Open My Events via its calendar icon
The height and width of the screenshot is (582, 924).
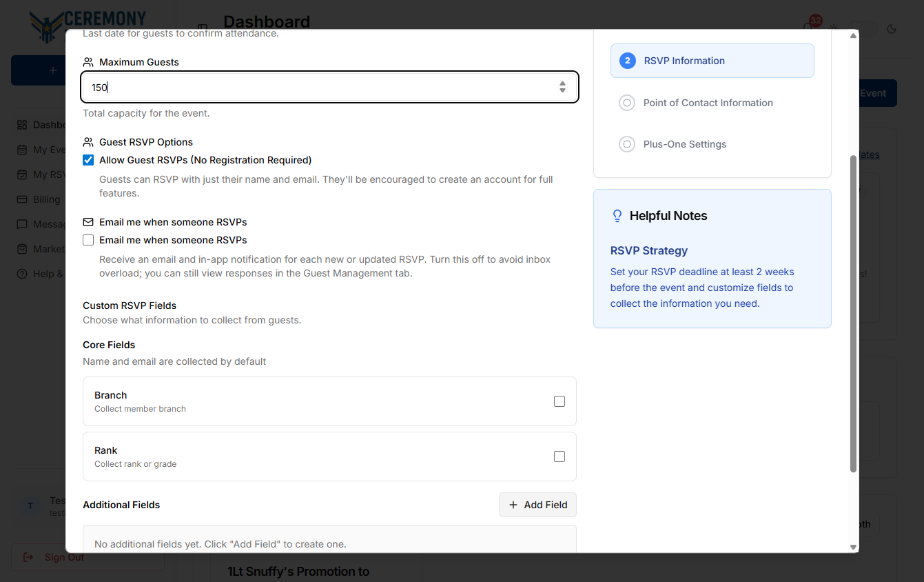point(21,150)
